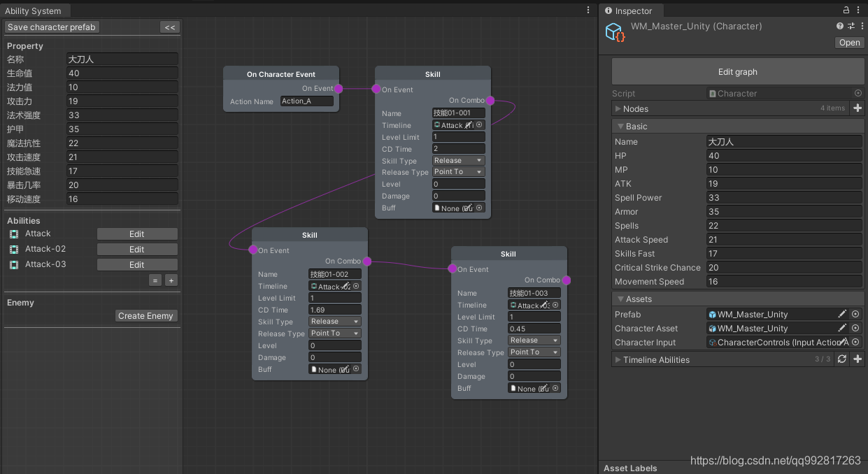
Task: Collapse the property sidebar with << button
Action: point(170,27)
